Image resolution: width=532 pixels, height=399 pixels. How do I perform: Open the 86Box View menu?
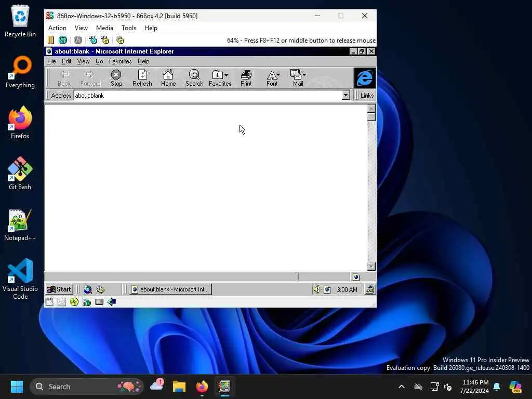(81, 28)
